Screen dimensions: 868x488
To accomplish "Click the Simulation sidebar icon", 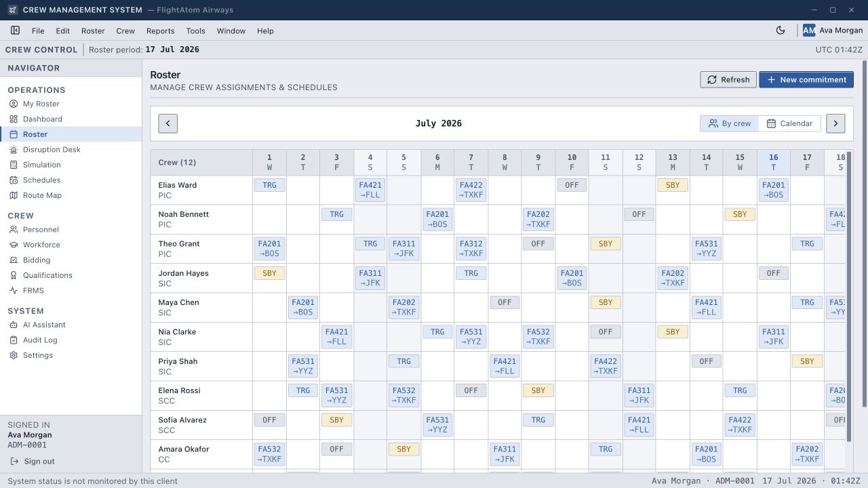I will [x=14, y=165].
